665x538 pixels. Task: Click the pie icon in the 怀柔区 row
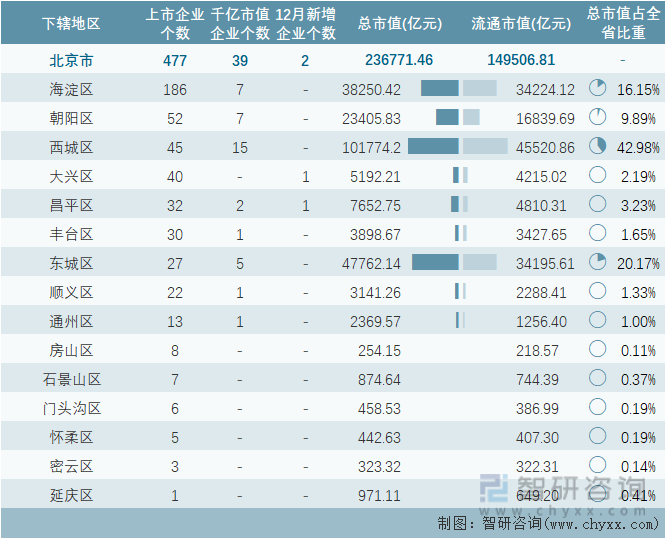[598, 436]
